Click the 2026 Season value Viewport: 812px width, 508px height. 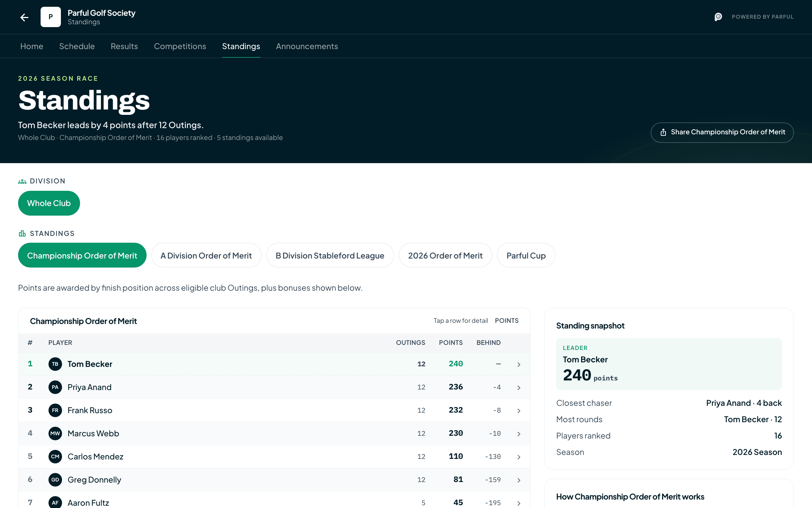click(x=757, y=452)
